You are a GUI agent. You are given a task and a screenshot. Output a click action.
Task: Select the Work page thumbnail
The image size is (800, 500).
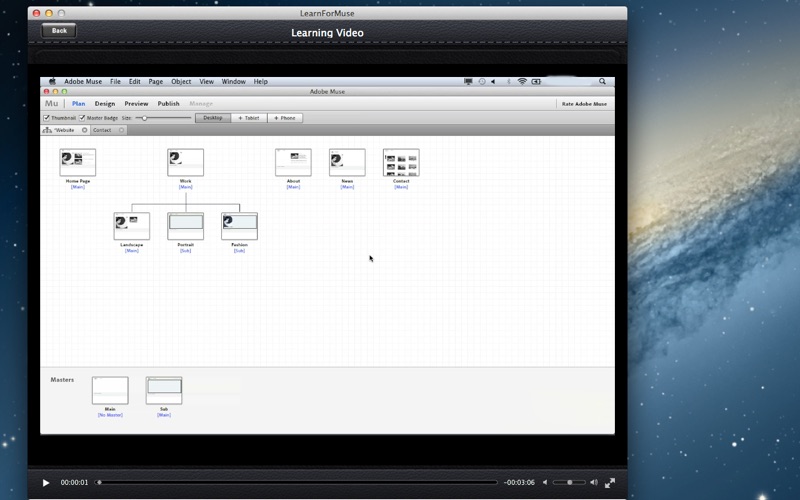click(185, 162)
